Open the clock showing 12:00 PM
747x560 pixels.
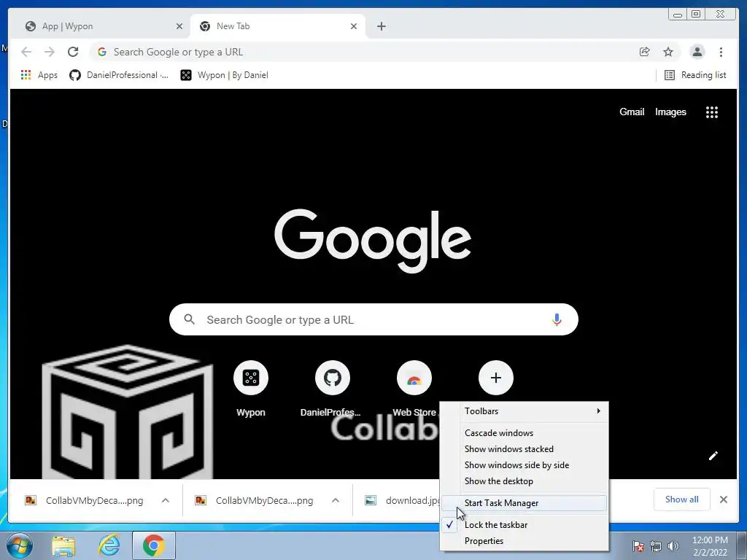[x=710, y=546]
